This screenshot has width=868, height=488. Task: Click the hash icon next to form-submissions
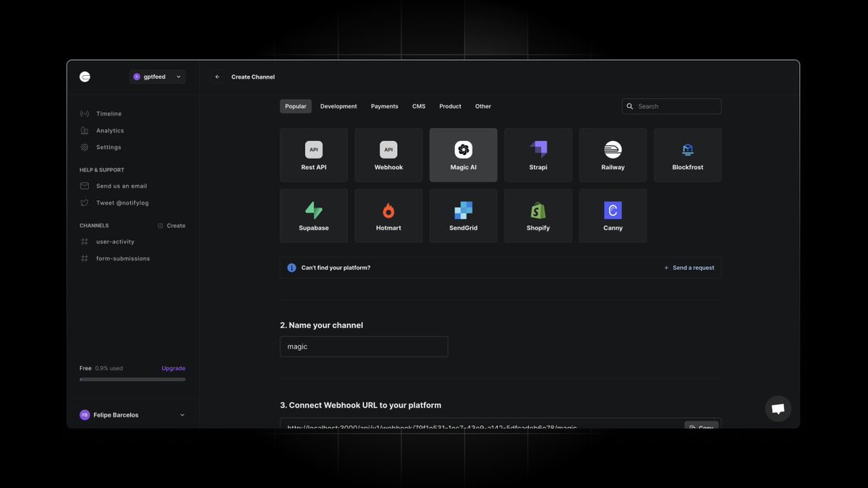coord(85,258)
